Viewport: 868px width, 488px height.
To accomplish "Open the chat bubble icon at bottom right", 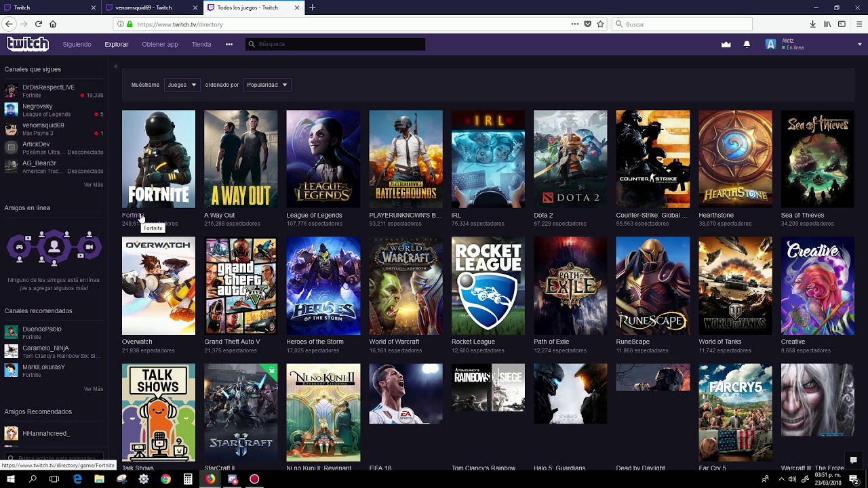I will 853,460.
